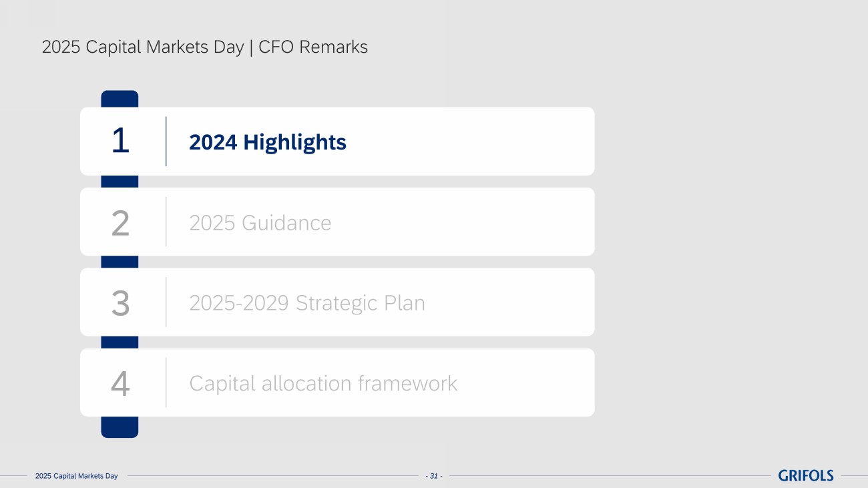The height and width of the screenshot is (488, 868).
Task: Jump to the 2025-2029 Strategic Plan item
Action: pyautogui.click(x=307, y=303)
